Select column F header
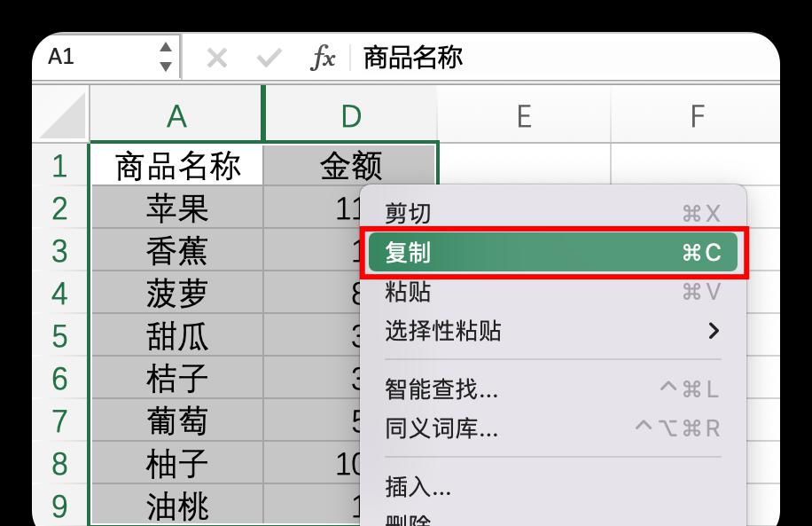Screen dimensions: 812x526 [696, 115]
